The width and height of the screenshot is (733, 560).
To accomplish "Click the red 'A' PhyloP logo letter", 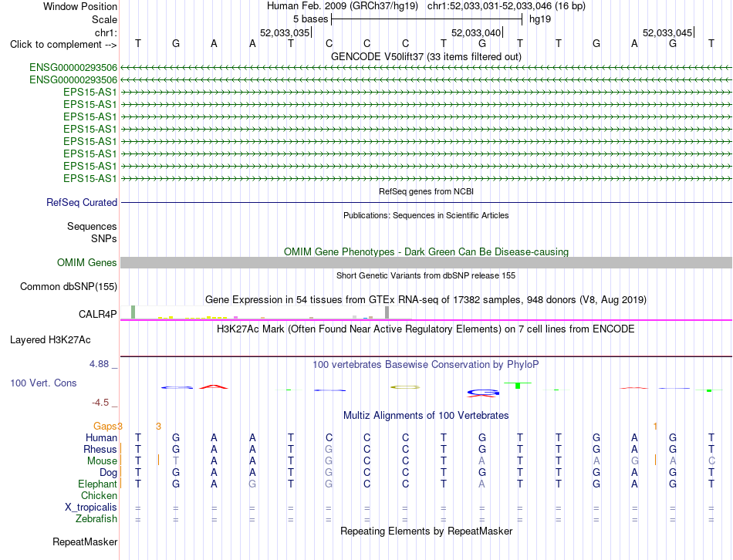I will (214, 386).
